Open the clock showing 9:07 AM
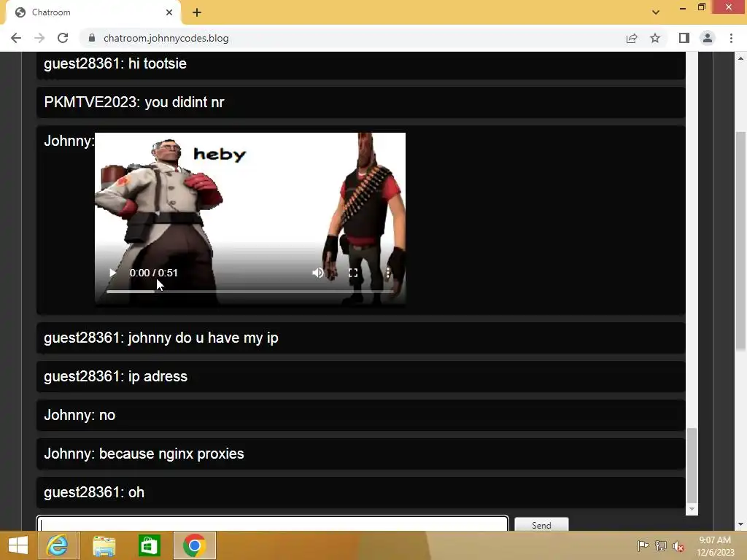The image size is (747, 560). coord(715,545)
